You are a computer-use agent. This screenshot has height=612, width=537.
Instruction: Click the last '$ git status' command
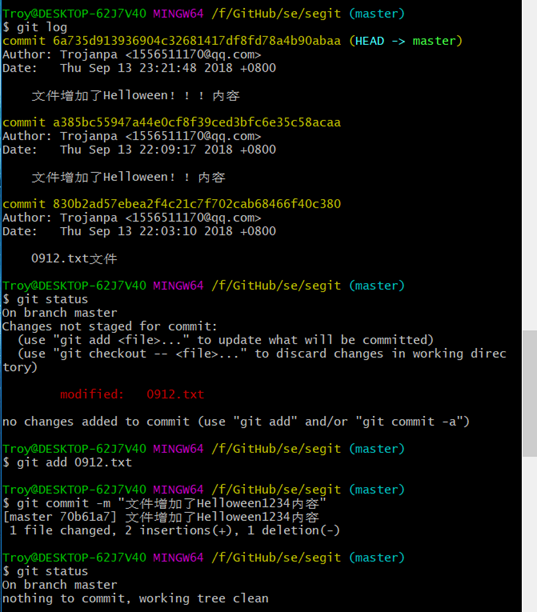point(45,571)
